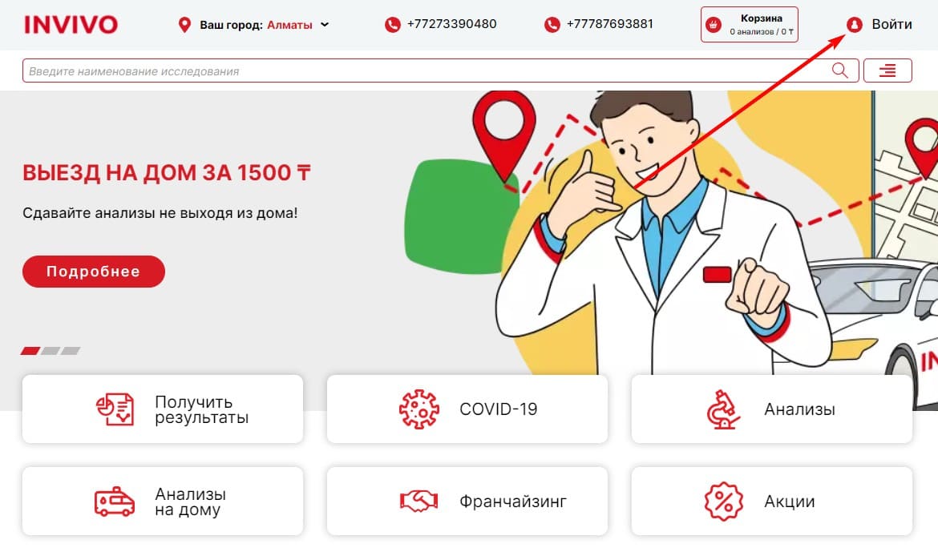938x560 pixels.
Task: Click the COVID-19 virus icon
Action: pyautogui.click(x=418, y=409)
